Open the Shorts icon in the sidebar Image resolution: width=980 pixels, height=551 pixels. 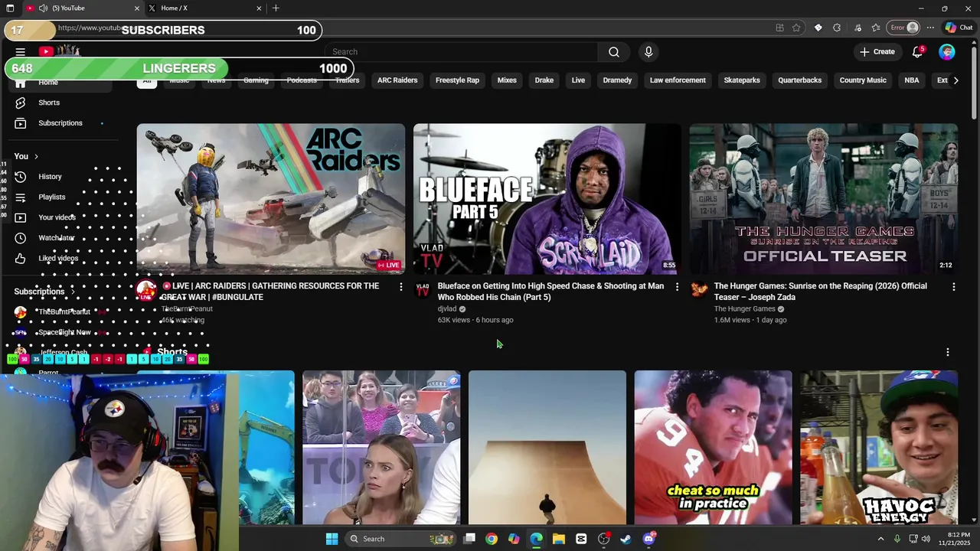(21, 103)
